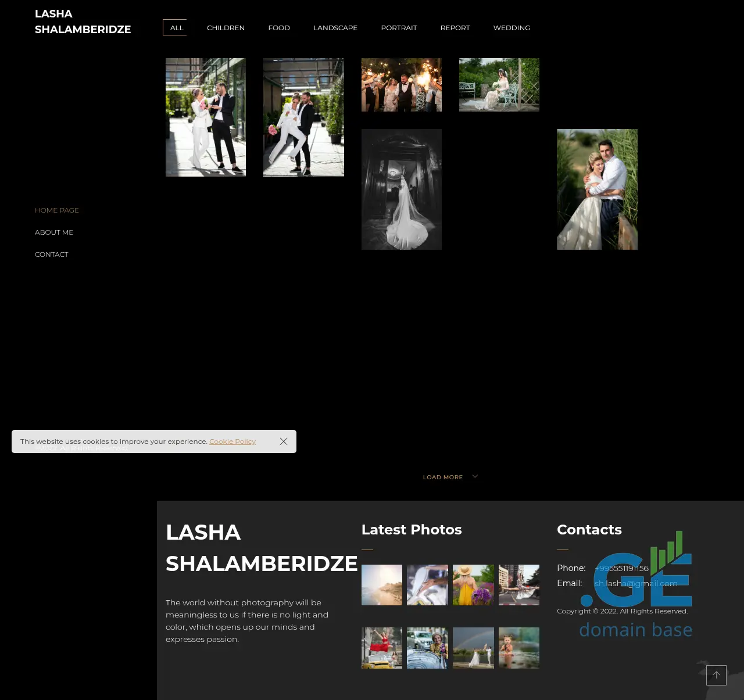Choose the All filter tab
The height and width of the screenshot is (700, 744).
point(176,28)
